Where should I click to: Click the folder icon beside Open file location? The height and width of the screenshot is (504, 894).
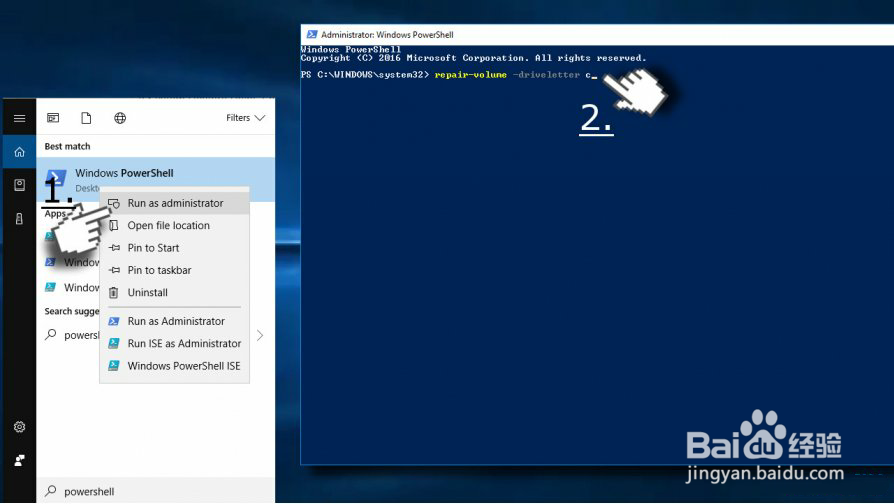[x=114, y=225]
